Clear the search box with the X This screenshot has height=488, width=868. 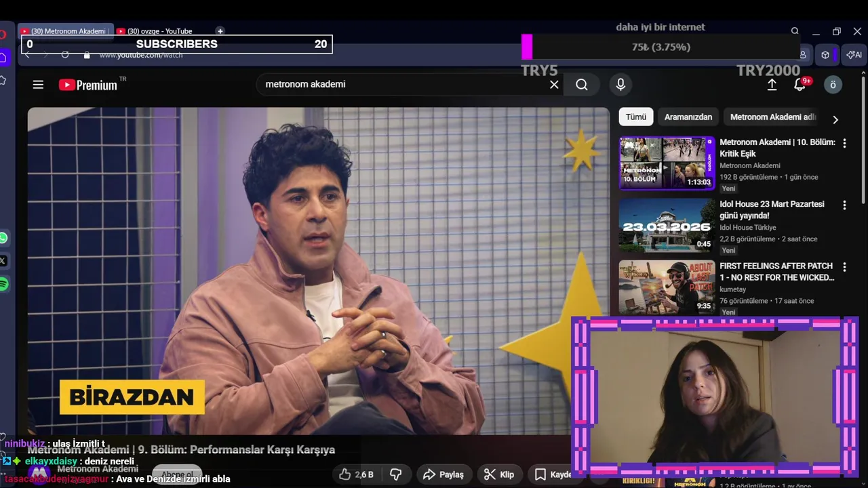click(554, 85)
